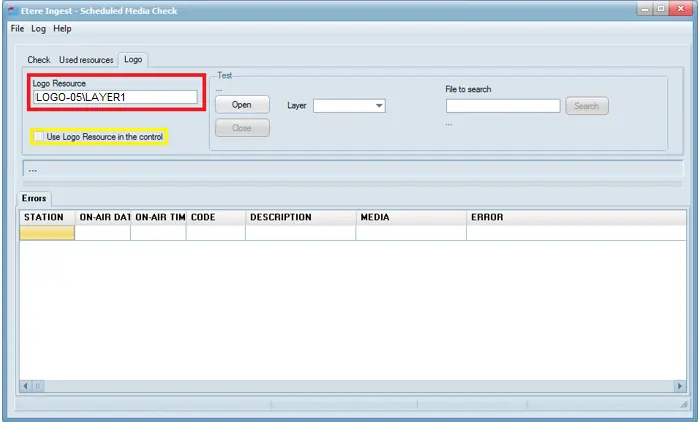Image resolution: width=699 pixels, height=422 pixels.
Task: Select the highlighted first cell under STATION
Action: (x=47, y=233)
